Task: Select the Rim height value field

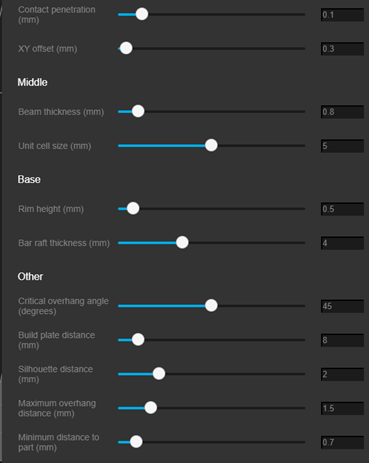Action: (x=342, y=209)
